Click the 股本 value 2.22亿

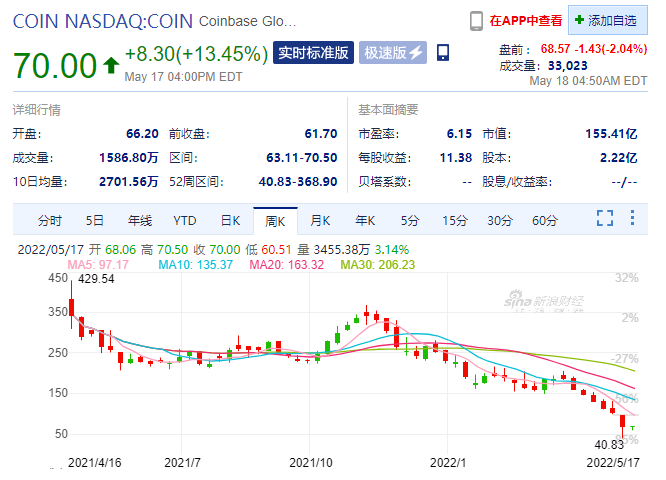618,158
